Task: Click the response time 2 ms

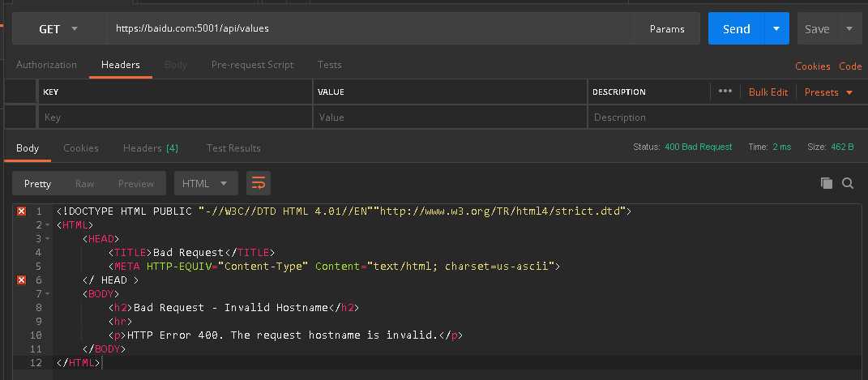Action: coord(781,147)
